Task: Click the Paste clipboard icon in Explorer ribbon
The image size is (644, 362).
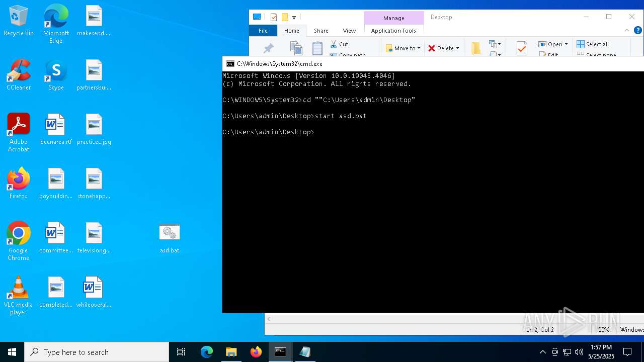Action: (317, 48)
